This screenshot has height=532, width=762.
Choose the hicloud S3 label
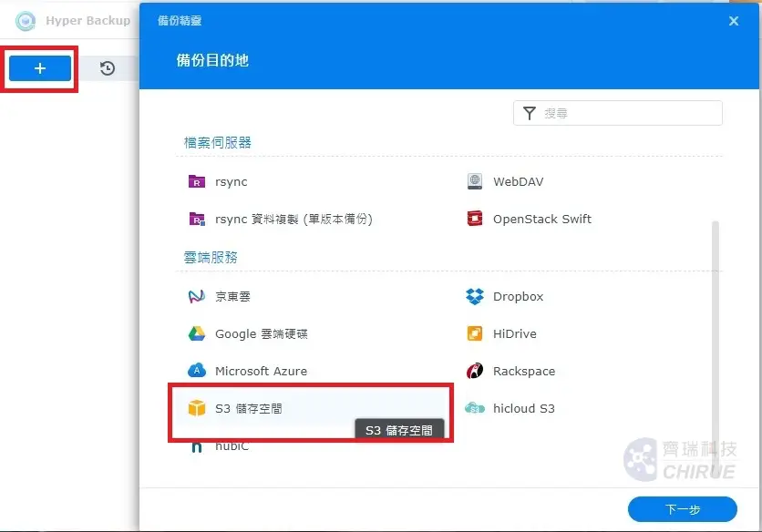pos(524,409)
